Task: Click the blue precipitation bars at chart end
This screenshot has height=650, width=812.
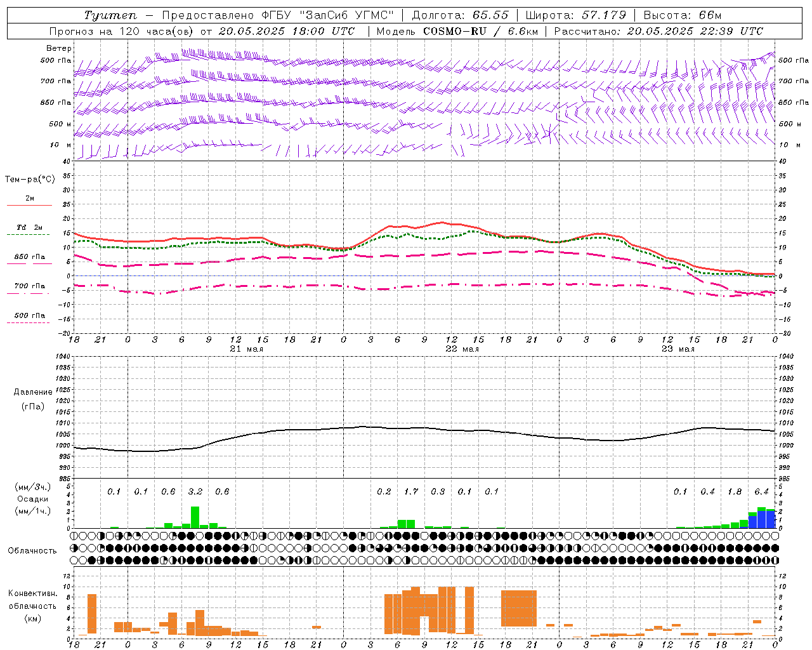Action: (x=762, y=520)
